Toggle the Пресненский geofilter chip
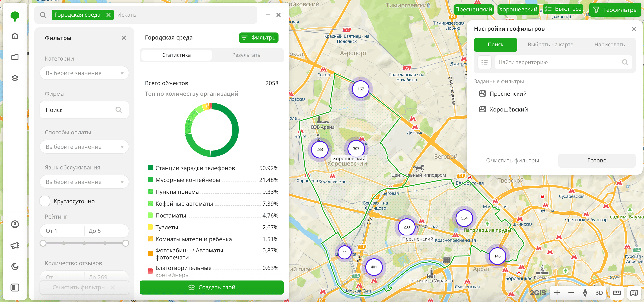 [473, 9]
